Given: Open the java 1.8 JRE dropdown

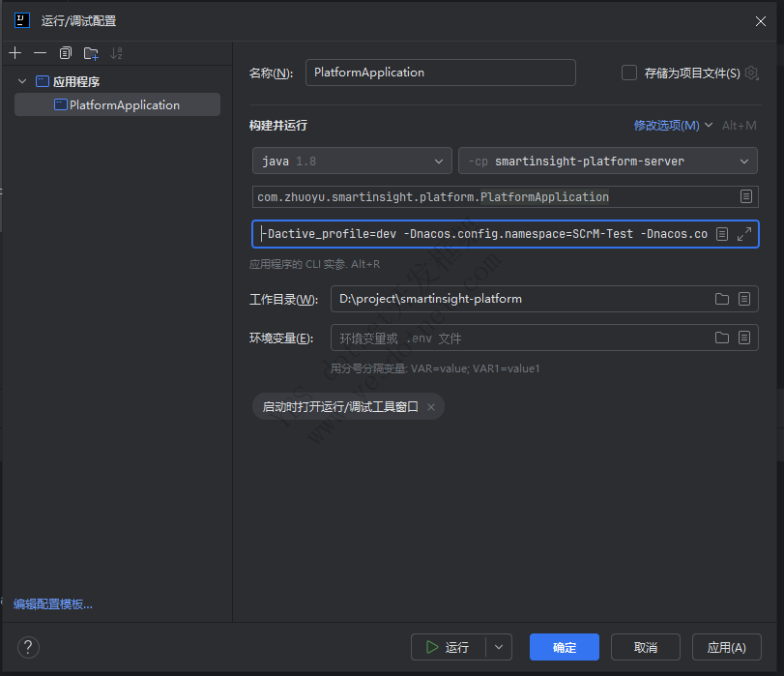Looking at the screenshot, I should pos(352,162).
